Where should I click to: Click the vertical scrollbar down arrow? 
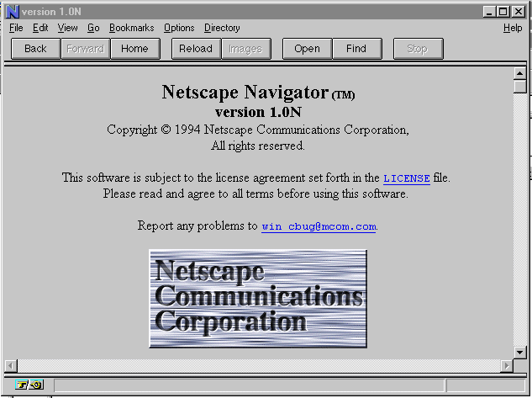[x=519, y=352]
